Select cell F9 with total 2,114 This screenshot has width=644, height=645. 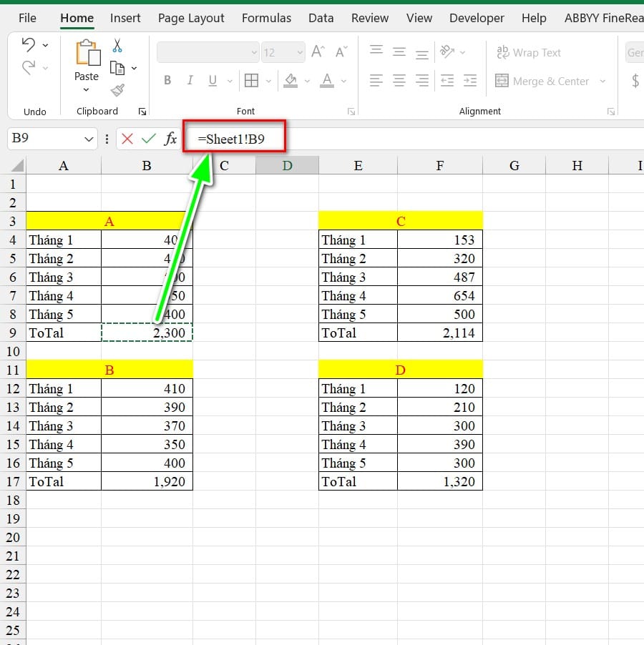(439, 333)
